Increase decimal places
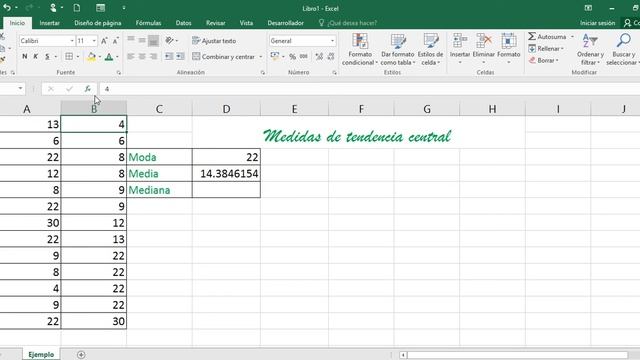 pyautogui.click(x=319, y=56)
